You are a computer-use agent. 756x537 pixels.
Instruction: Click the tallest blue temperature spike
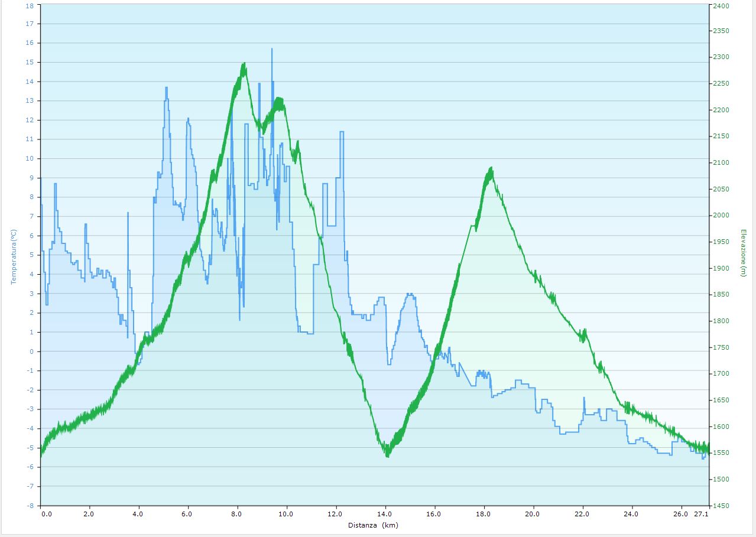tap(272, 50)
